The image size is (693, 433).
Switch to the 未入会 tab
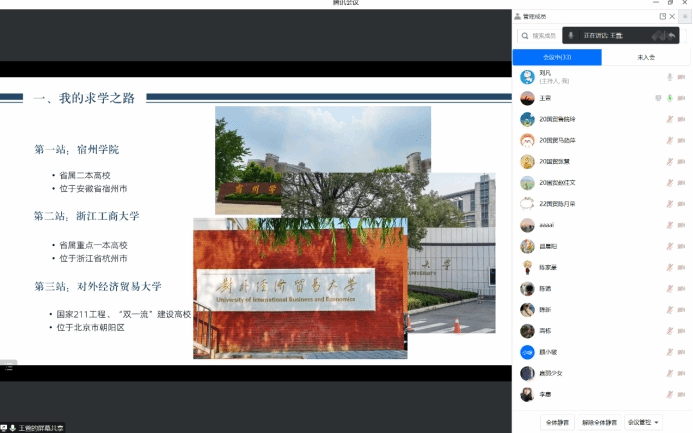pos(646,58)
